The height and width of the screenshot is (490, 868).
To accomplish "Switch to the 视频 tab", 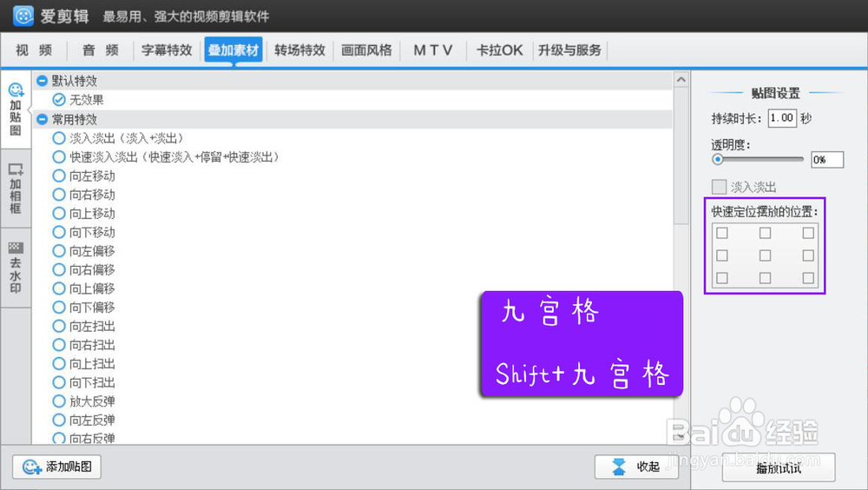I will [x=35, y=50].
